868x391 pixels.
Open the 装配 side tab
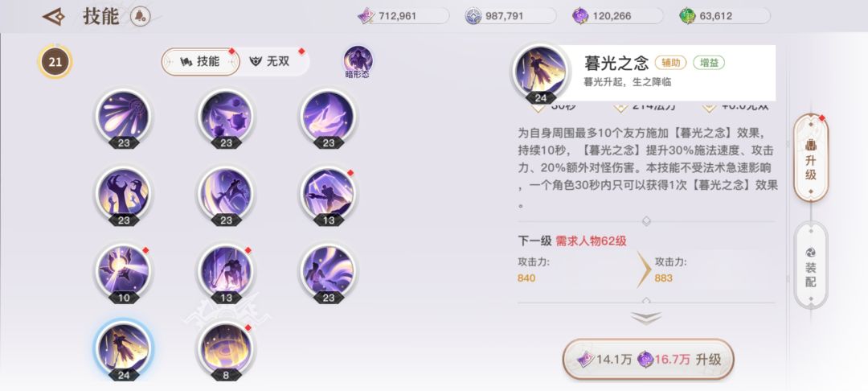pos(810,265)
